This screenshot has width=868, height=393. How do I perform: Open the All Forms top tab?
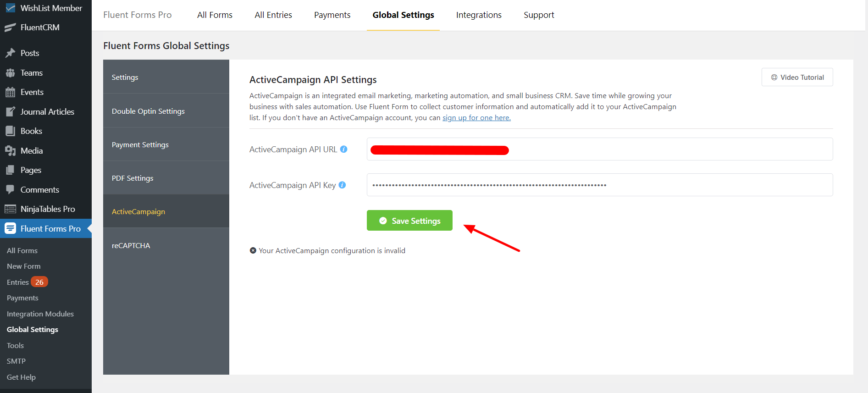click(215, 15)
